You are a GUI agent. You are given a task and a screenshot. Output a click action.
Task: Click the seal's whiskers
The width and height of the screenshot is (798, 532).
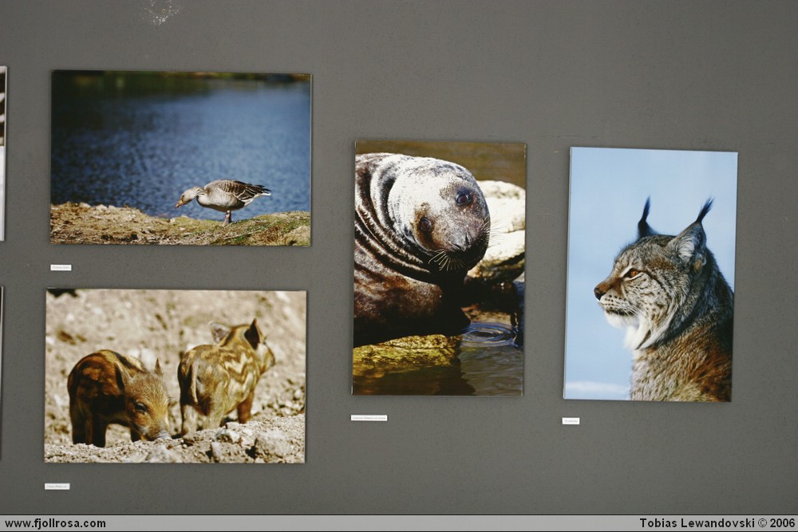coord(447,259)
